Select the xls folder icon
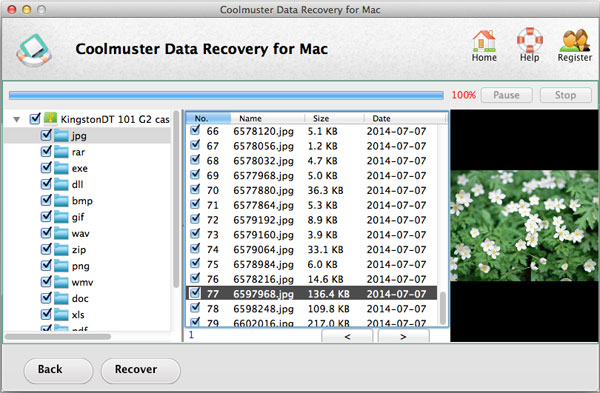This screenshot has width=600, height=393. [61, 315]
